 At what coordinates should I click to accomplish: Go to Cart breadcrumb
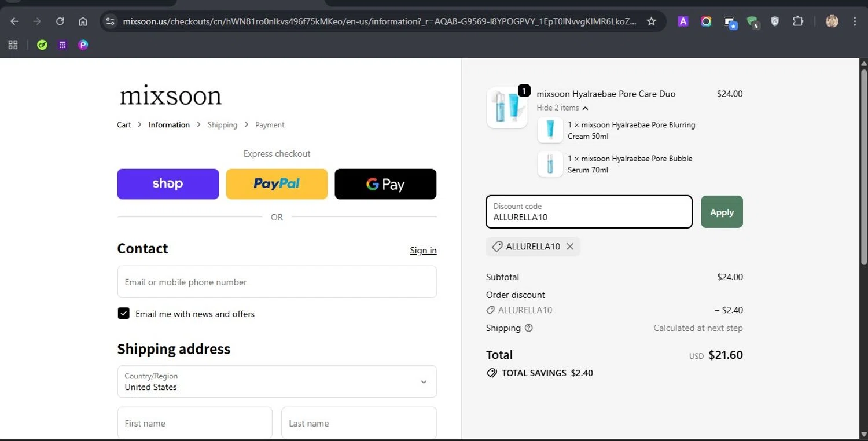pyautogui.click(x=124, y=125)
